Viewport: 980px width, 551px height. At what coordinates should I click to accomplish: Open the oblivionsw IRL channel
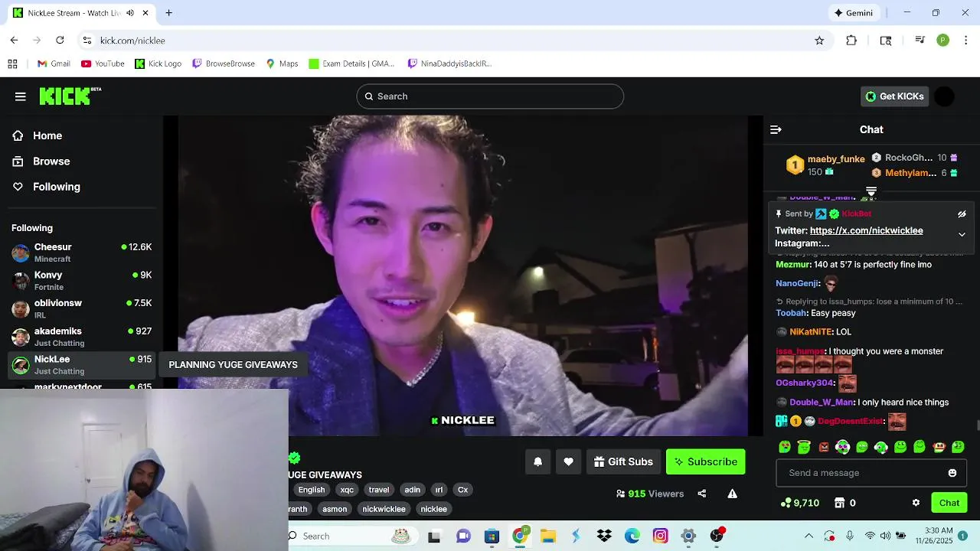pyautogui.click(x=81, y=308)
